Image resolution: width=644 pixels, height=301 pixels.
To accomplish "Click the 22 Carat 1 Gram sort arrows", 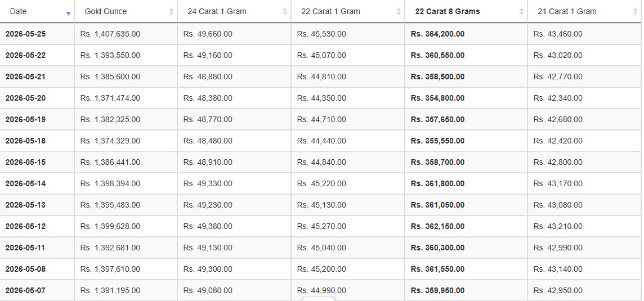I will (399, 11).
